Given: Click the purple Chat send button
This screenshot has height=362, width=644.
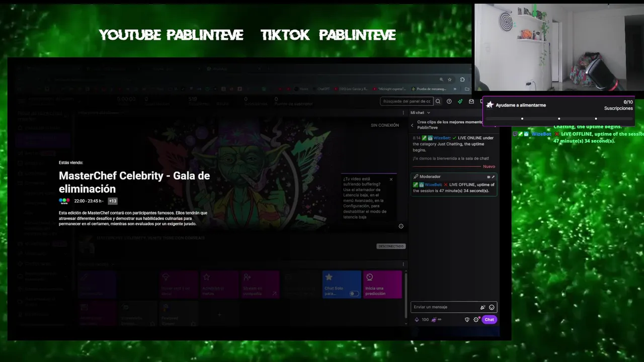Looking at the screenshot, I should coord(489,320).
